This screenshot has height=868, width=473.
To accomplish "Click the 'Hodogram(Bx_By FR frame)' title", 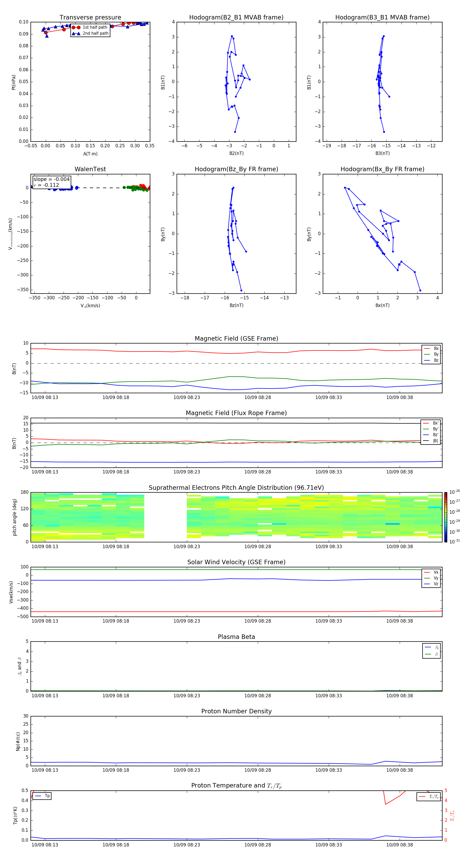I will [382, 169].
